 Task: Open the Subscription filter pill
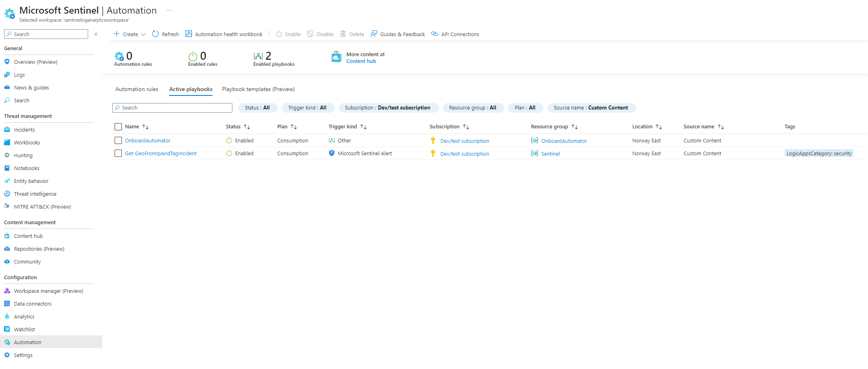pyautogui.click(x=388, y=107)
